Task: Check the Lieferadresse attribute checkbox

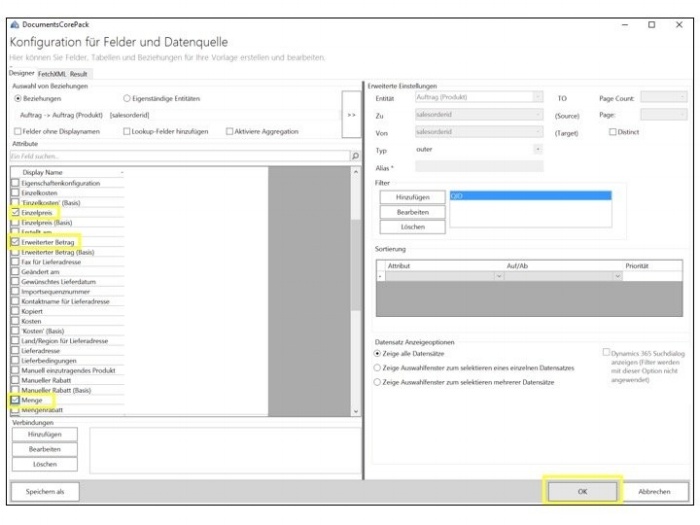Action: tap(15, 350)
